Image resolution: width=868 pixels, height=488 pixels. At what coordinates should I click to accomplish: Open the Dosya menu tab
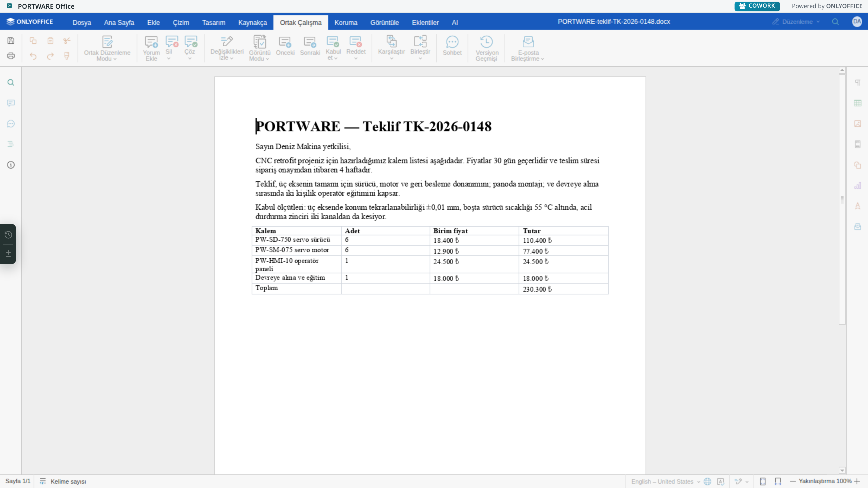point(82,23)
